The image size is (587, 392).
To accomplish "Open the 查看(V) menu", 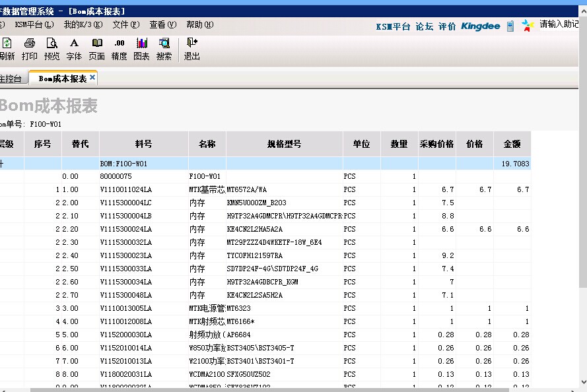I will click(x=163, y=24).
